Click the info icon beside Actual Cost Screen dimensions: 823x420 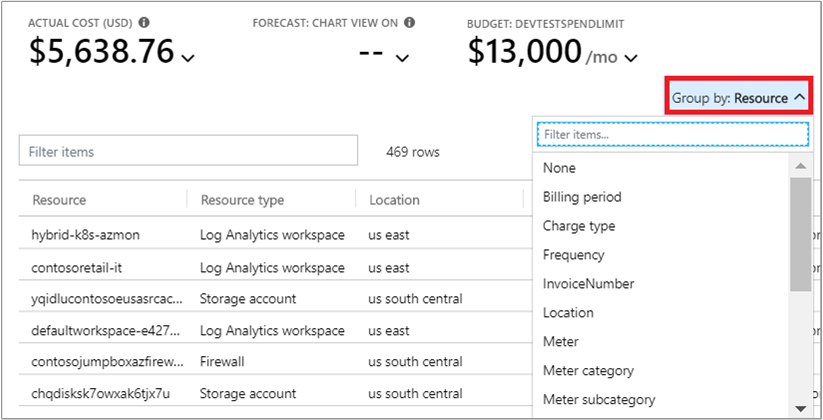pos(145,22)
